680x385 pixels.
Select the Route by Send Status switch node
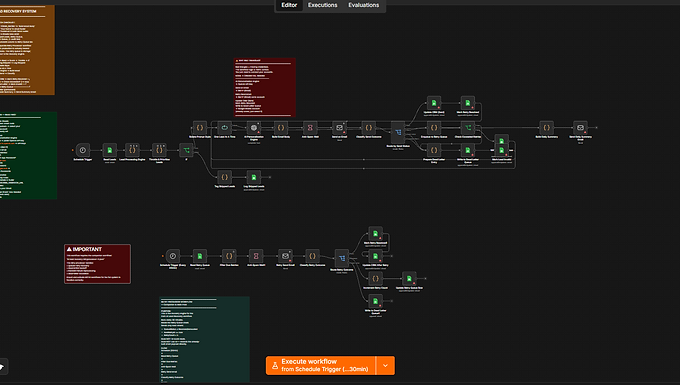398,132
